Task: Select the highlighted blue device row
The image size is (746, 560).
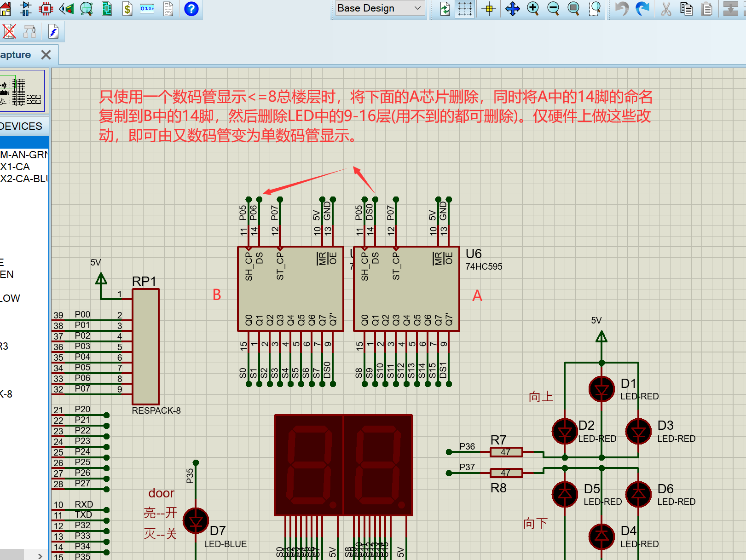Action: click(x=24, y=142)
